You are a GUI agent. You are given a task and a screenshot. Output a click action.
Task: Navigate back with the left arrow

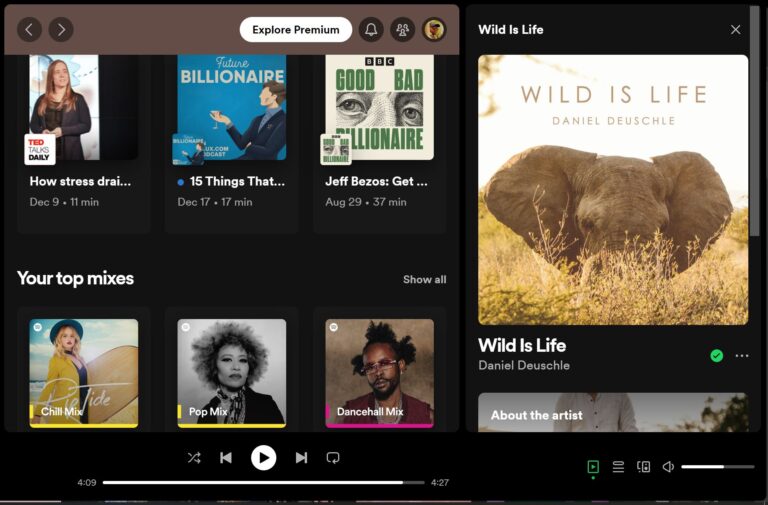pyautogui.click(x=29, y=30)
